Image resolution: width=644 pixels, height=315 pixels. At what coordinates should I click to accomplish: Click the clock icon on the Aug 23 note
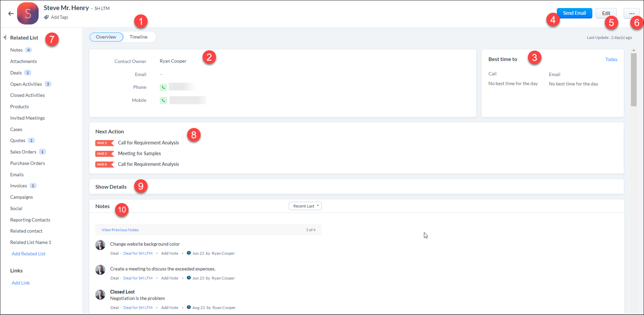[x=189, y=307]
